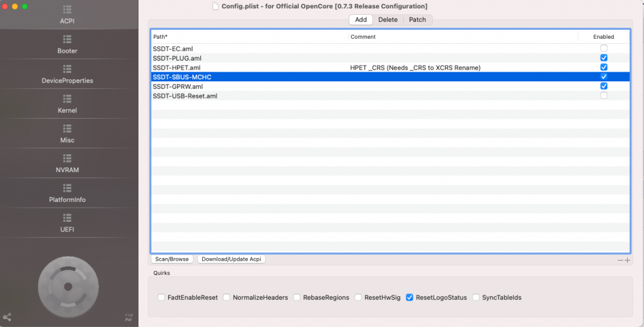Open the PlatformInfo section in sidebar
Viewport: 644px width, 327px height.
[68, 193]
